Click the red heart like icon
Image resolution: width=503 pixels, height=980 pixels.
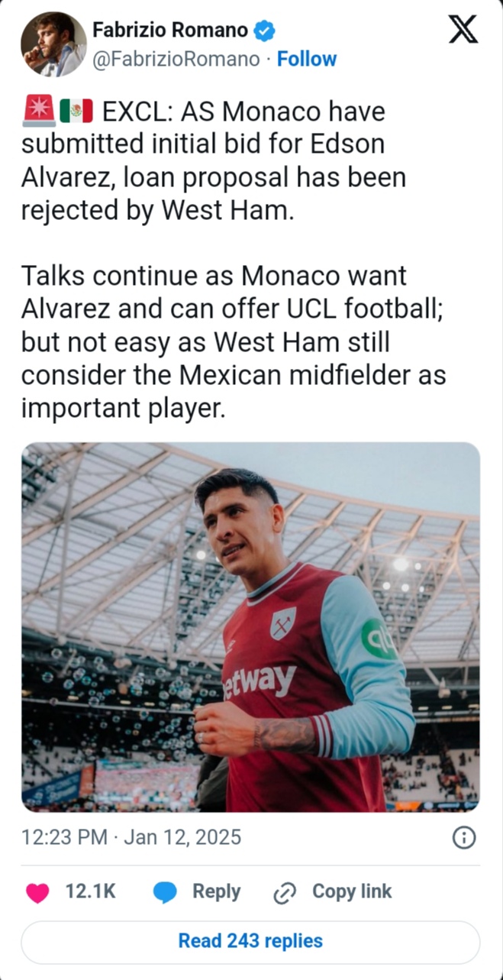pyautogui.click(x=37, y=892)
